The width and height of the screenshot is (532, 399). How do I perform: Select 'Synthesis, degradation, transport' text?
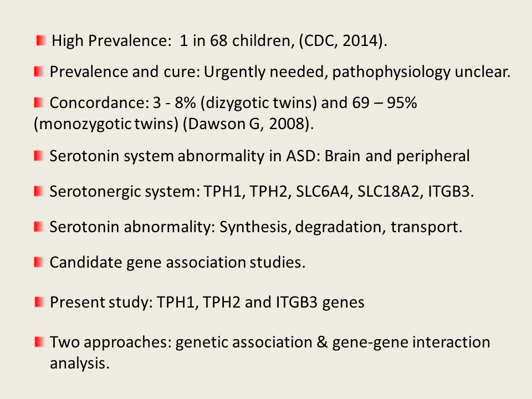[341, 227]
